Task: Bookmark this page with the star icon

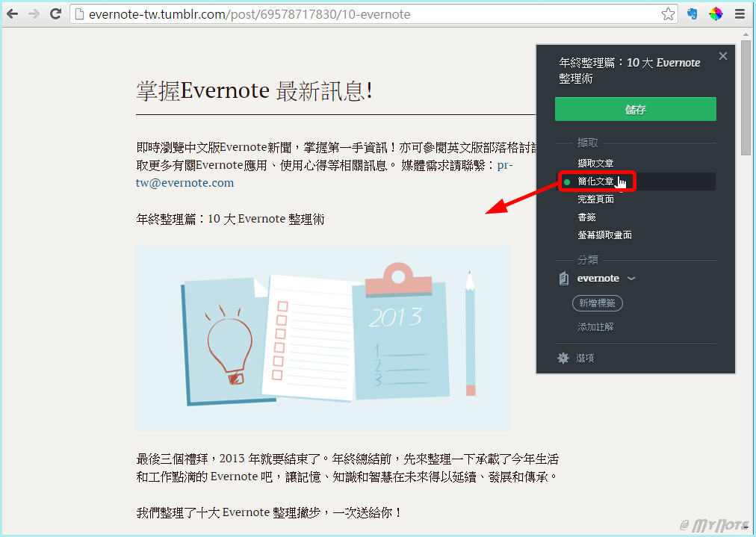Action: point(668,14)
